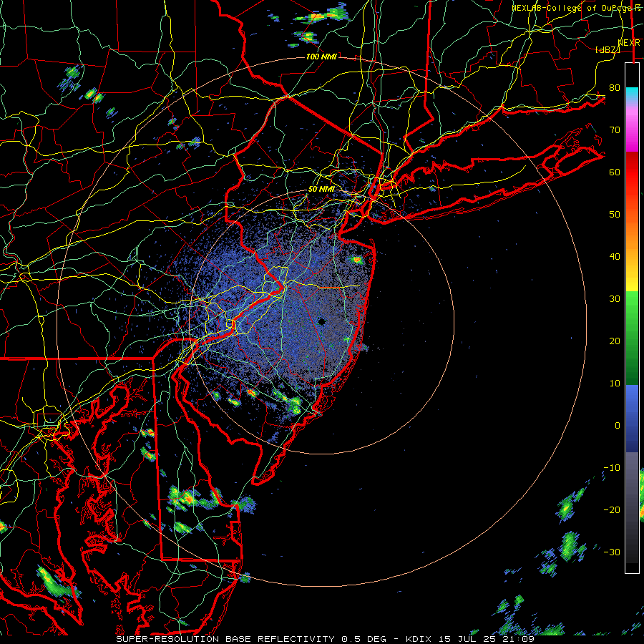Click the 'SUPER-RESOLUTION BASE REFLECTIVITY' caption text
This screenshot has height=644, width=644.
[x=225, y=639]
